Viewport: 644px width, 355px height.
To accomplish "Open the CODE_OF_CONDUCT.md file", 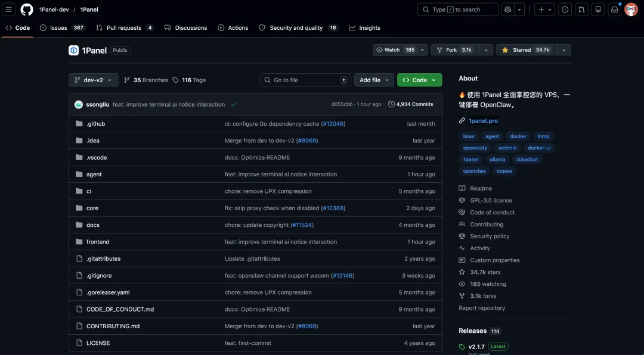I will point(120,309).
